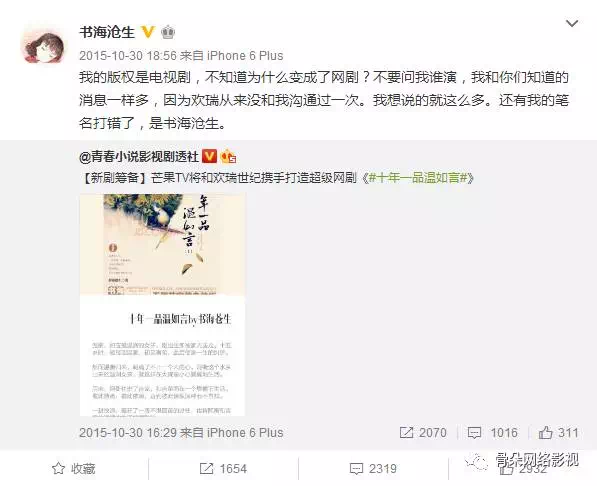Click the repost timestamp 2015-10-30 18:56
The width and height of the screenshot is (597, 486).
pos(128,56)
